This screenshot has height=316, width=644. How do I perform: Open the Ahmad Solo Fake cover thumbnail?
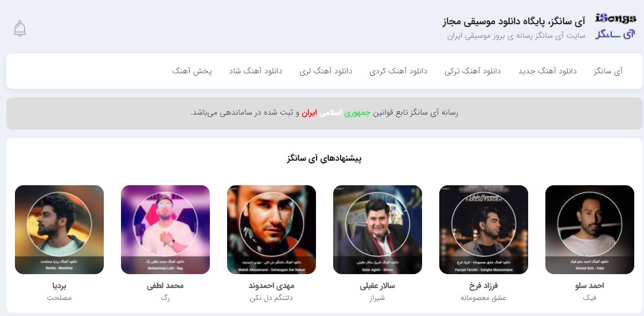click(590, 230)
